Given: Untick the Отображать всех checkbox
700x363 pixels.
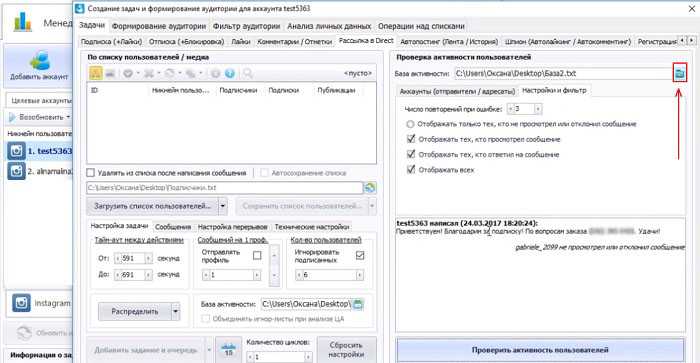Looking at the screenshot, I should pos(411,170).
